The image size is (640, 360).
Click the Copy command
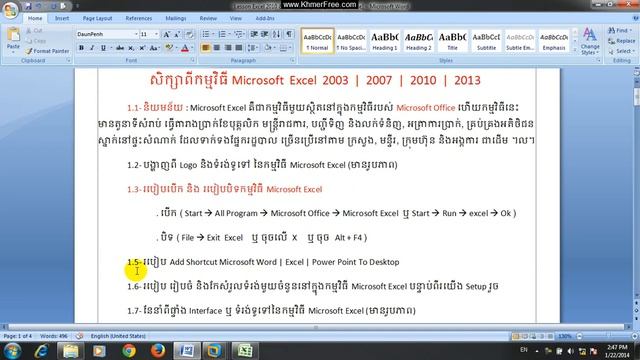tap(36, 41)
